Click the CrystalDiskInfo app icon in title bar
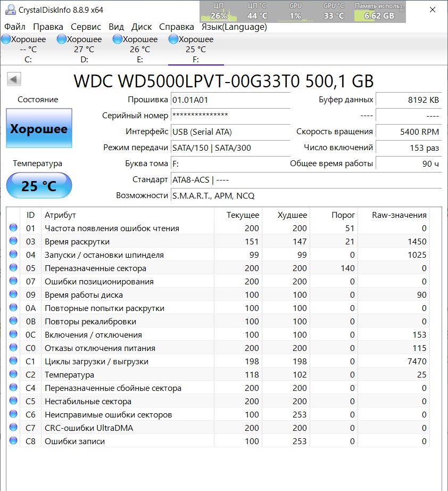The width and height of the screenshot is (448, 491). [11, 10]
